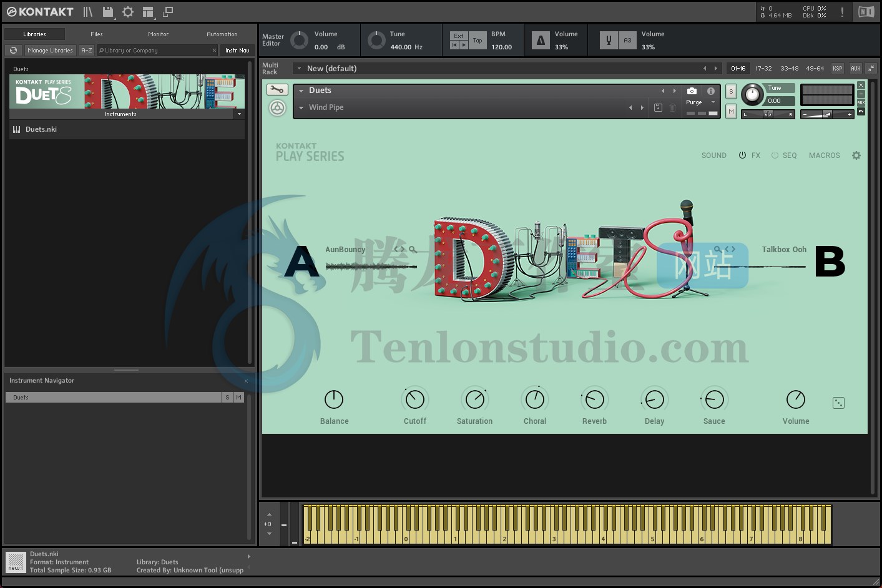Switch to the SOUND page
The image size is (882, 588).
click(x=714, y=155)
